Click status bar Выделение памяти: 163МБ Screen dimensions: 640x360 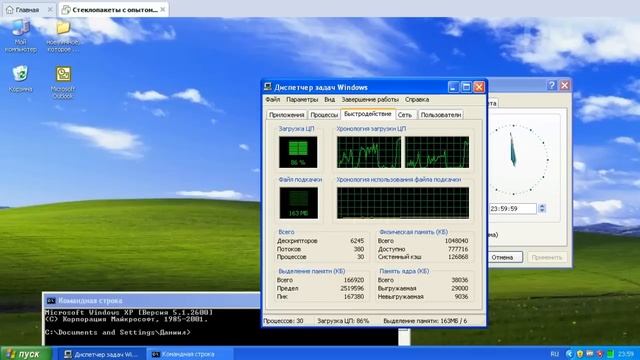click(425, 321)
